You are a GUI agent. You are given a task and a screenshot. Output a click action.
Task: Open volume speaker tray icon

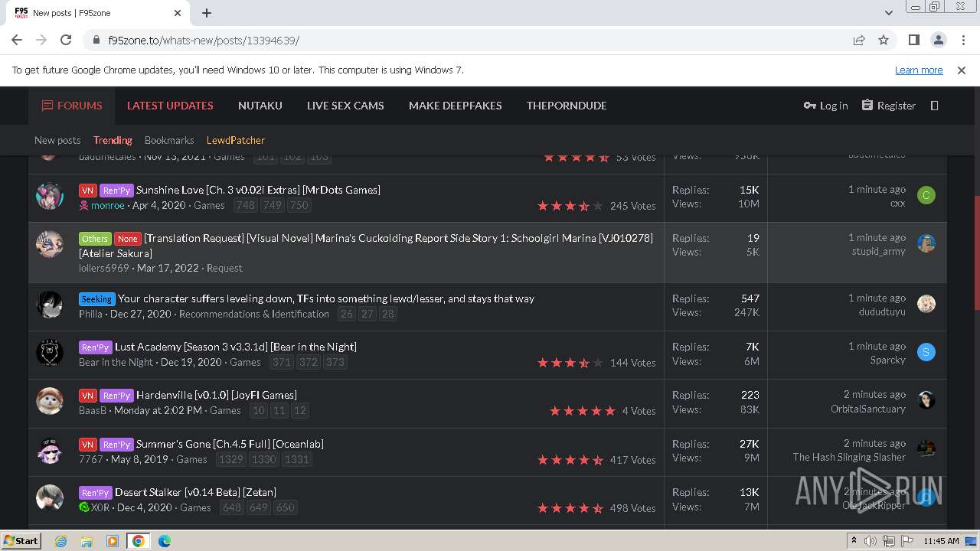pyautogui.click(x=870, y=541)
